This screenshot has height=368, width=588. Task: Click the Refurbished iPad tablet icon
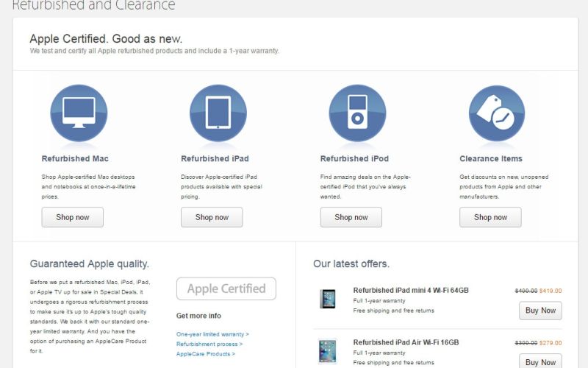(x=218, y=113)
